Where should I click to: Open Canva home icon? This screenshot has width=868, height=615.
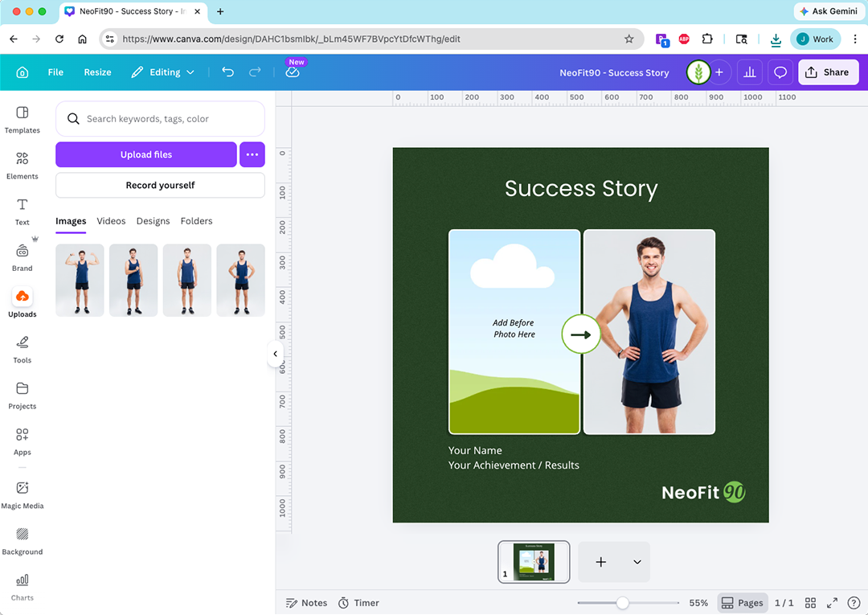click(x=23, y=72)
